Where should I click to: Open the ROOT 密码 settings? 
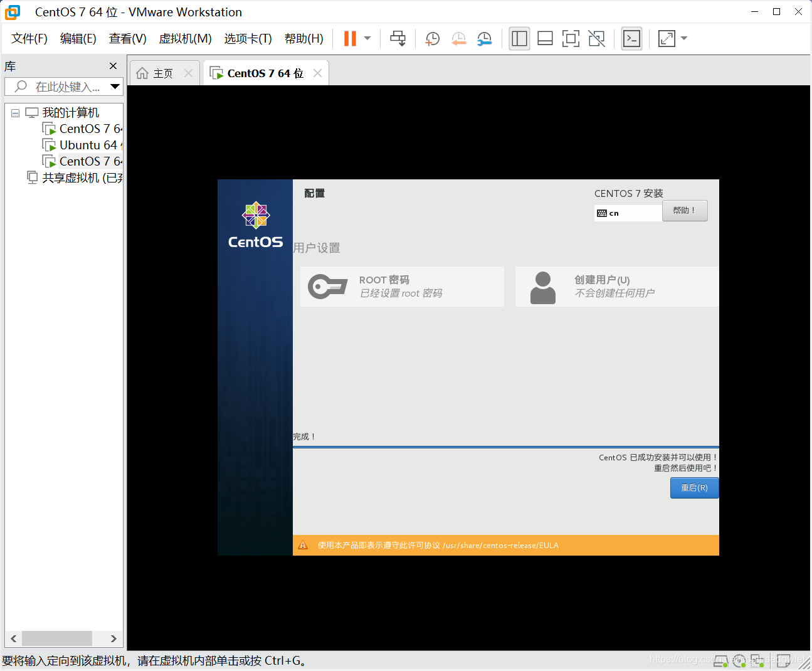pyautogui.click(x=402, y=287)
